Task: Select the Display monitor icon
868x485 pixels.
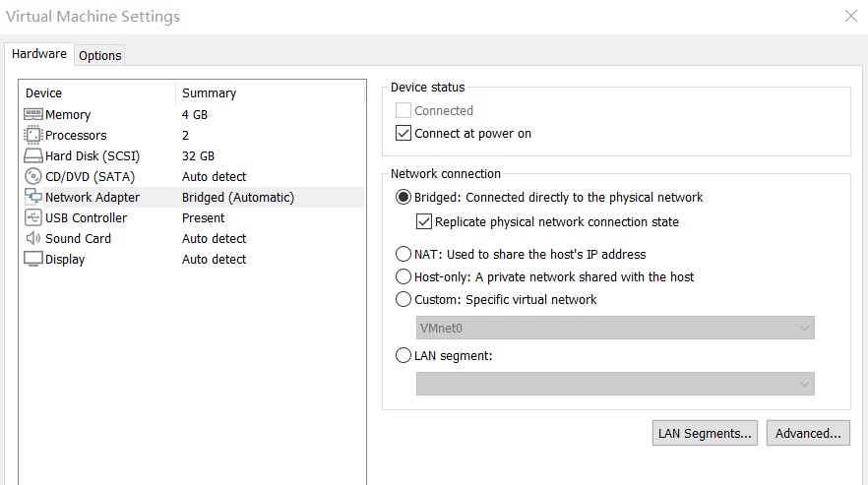Action: coord(33,259)
